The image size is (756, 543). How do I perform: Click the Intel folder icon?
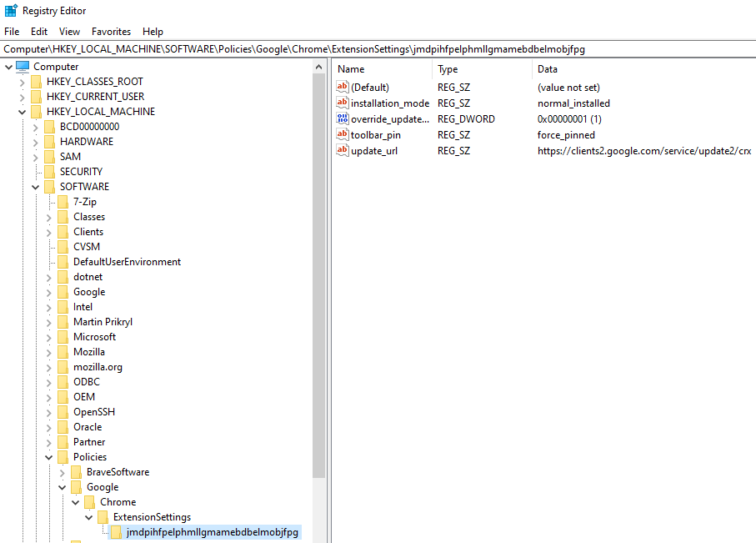coord(63,306)
